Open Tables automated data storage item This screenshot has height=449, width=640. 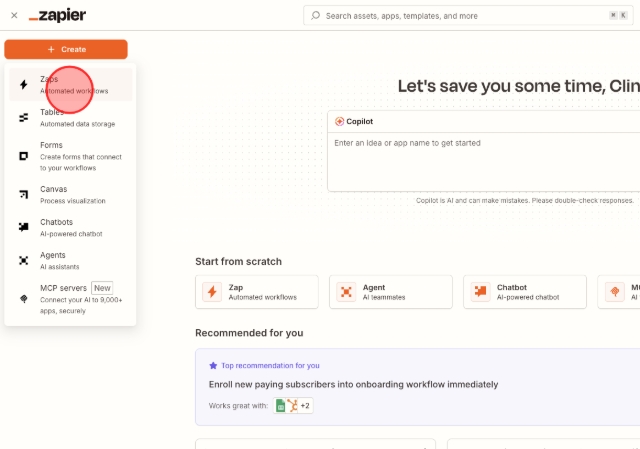(x=71, y=118)
